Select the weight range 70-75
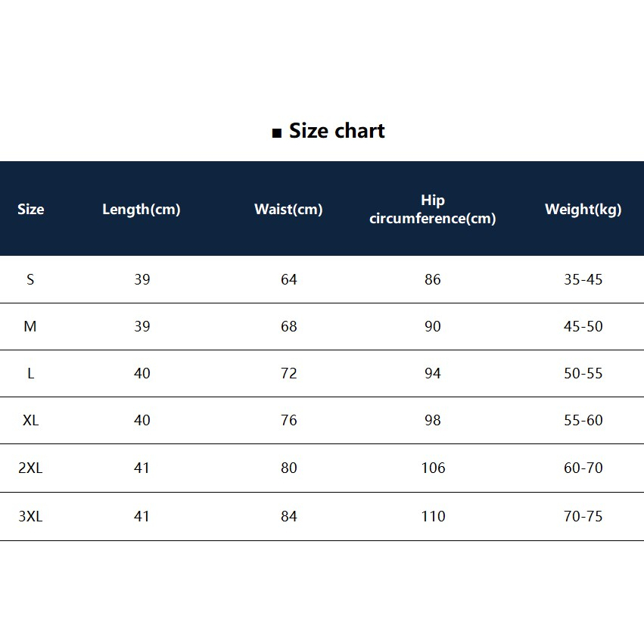The height and width of the screenshot is (644, 644). click(583, 516)
